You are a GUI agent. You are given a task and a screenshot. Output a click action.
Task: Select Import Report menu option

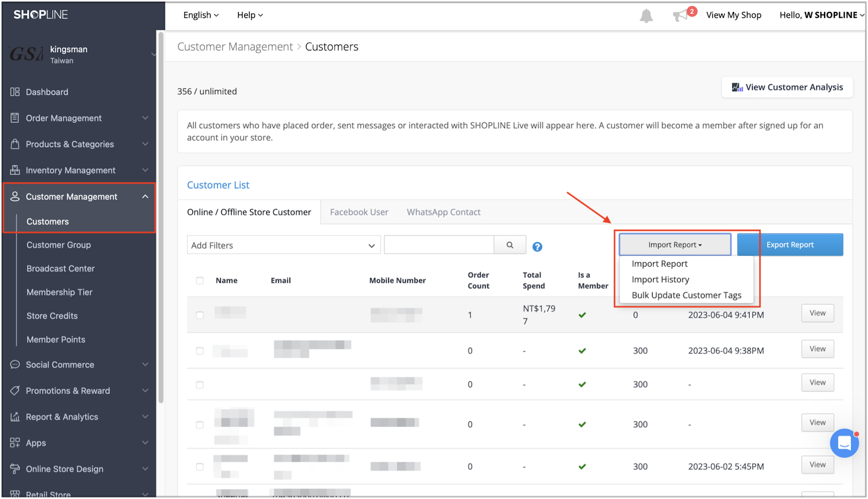[x=660, y=264]
